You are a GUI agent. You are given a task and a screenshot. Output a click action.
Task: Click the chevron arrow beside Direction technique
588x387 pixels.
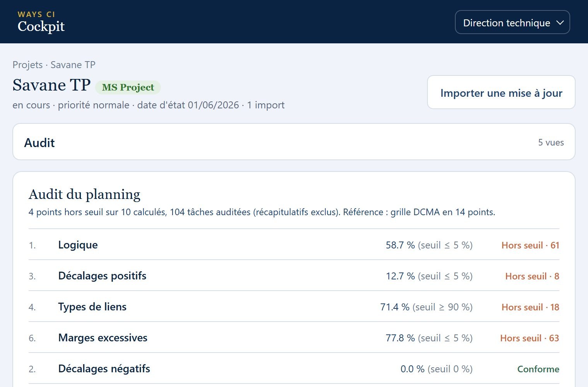tap(560, 23)
